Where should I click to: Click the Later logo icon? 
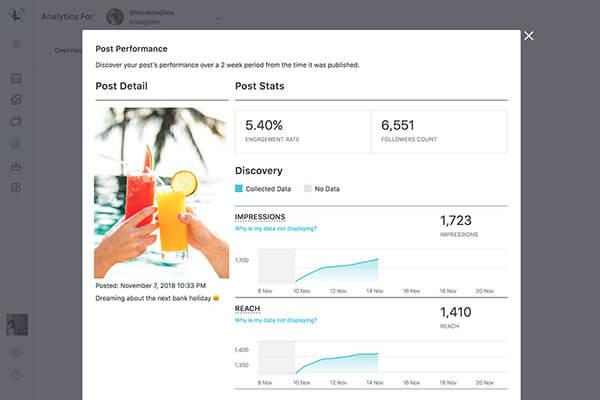click(16, 15)
